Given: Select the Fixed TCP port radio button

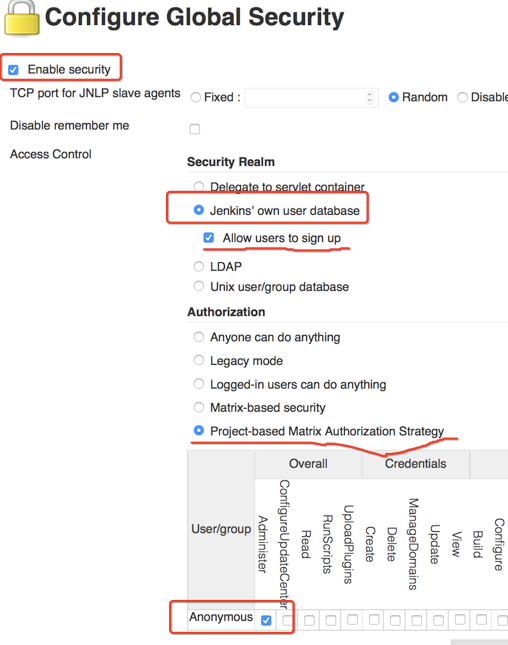Looking at the screenshot, I should click(x=196, y=97).
